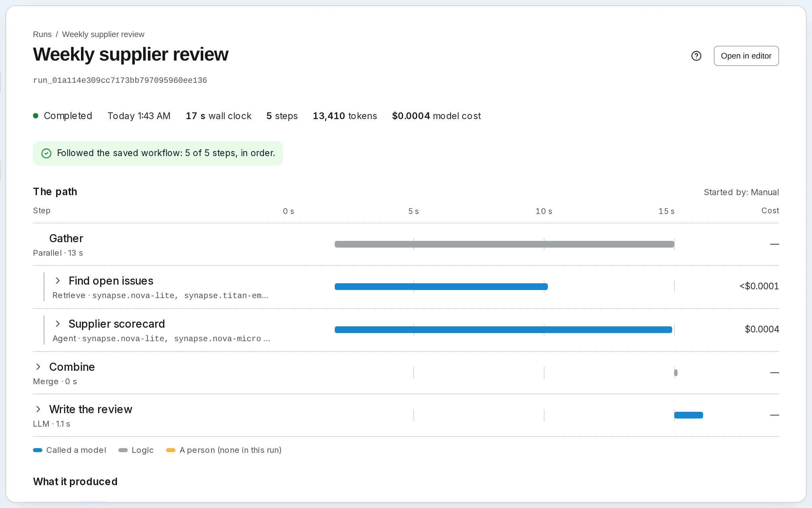
Task: Select the Write the review blue bar
Action: point(689,415)
